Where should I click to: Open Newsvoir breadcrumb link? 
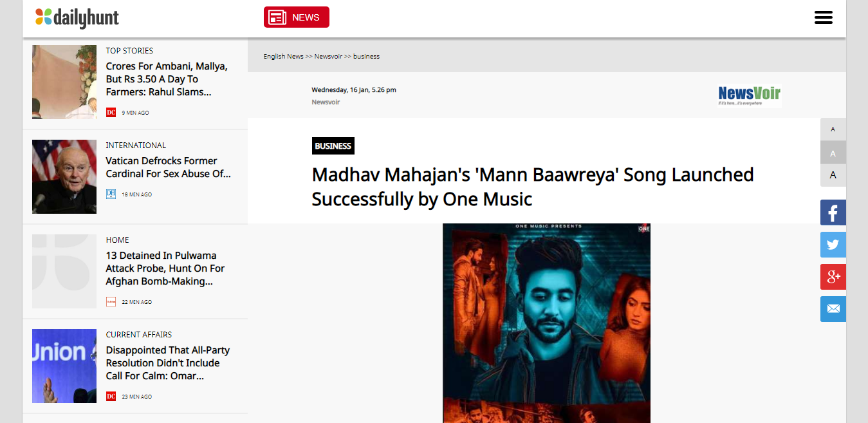[x=328, y=57]
